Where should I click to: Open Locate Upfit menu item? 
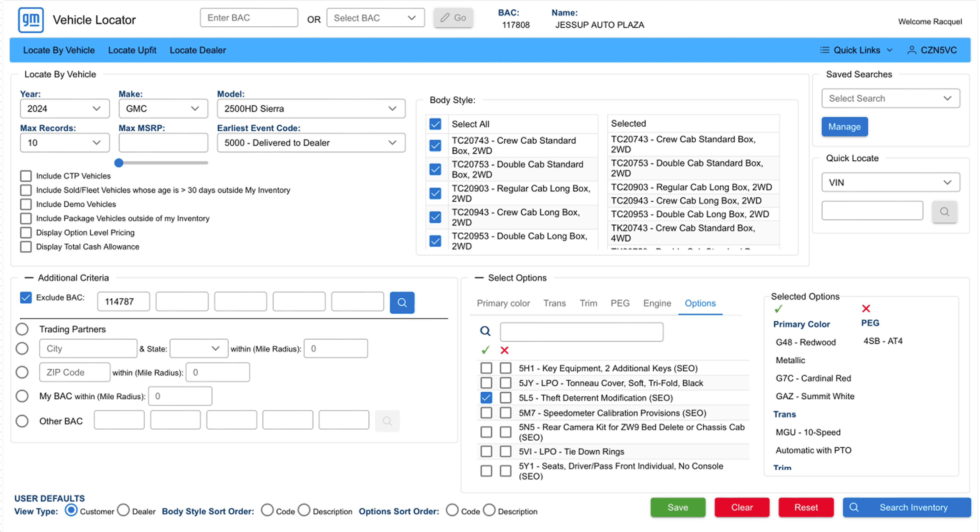[x=132, y=50]
